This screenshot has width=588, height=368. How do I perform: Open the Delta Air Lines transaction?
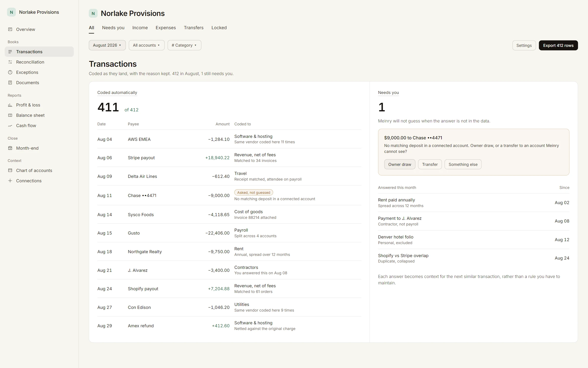tap(229, 176)
